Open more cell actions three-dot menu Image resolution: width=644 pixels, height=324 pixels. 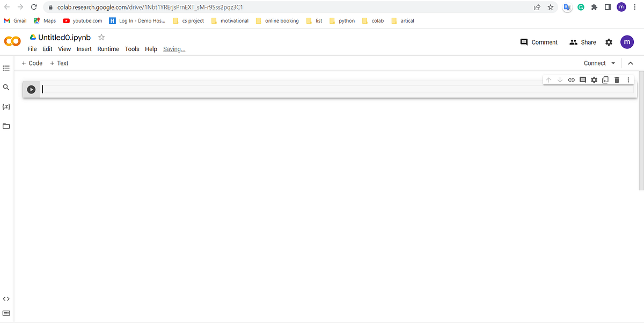[x=628, y=80]
